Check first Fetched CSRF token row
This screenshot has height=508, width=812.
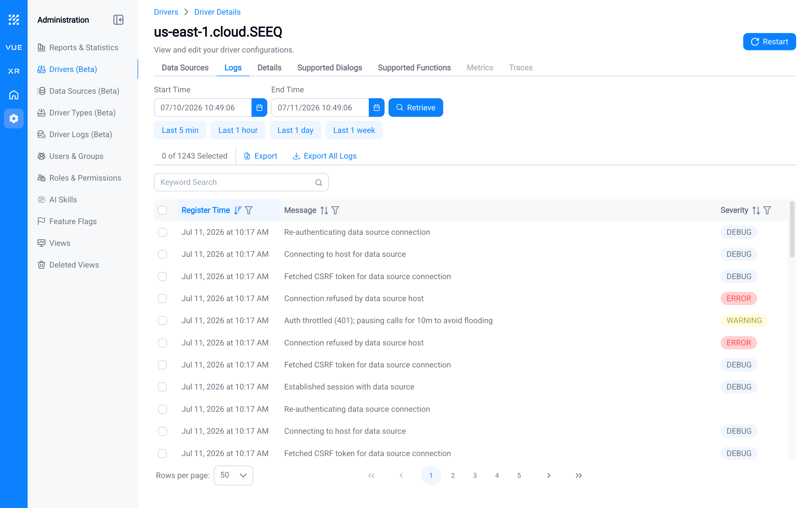[x=162, y=277]
